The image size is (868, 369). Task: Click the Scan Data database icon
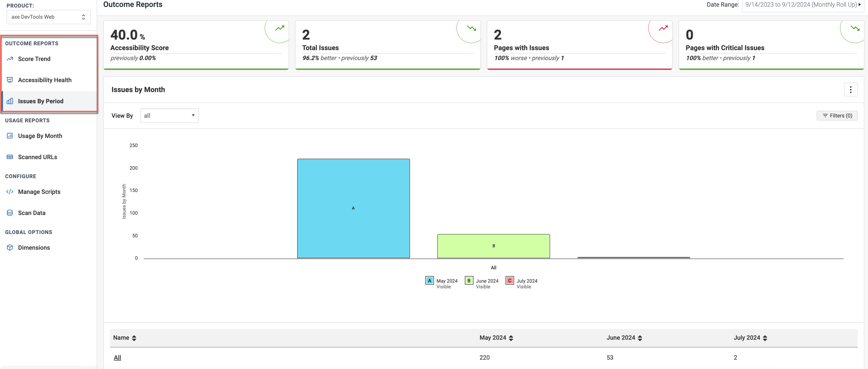(10, 213)
